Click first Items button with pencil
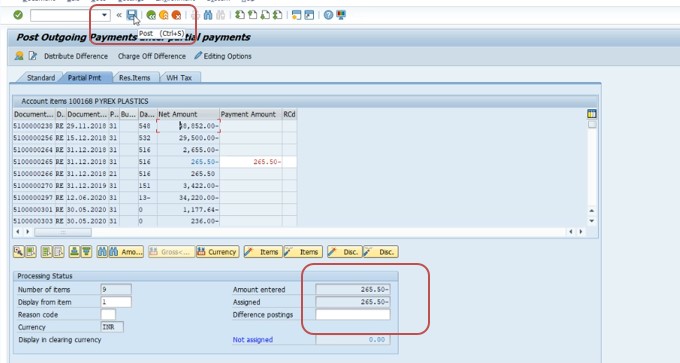The image size is (680, 363). click(263, 252)
